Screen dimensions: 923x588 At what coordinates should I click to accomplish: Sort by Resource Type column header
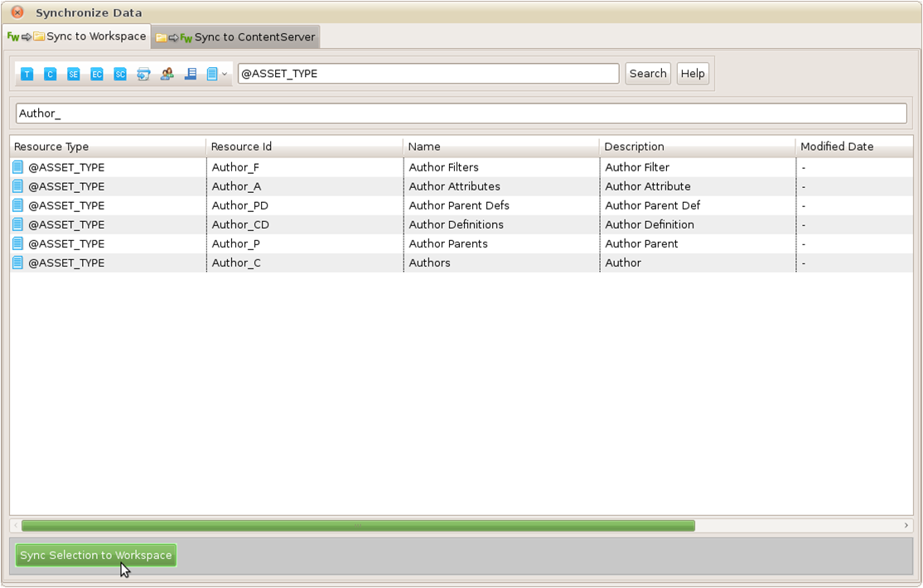click(108, 147)
